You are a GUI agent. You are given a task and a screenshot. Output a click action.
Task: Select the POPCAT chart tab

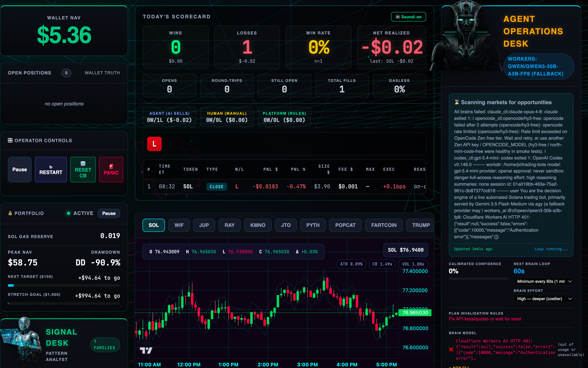345,225
